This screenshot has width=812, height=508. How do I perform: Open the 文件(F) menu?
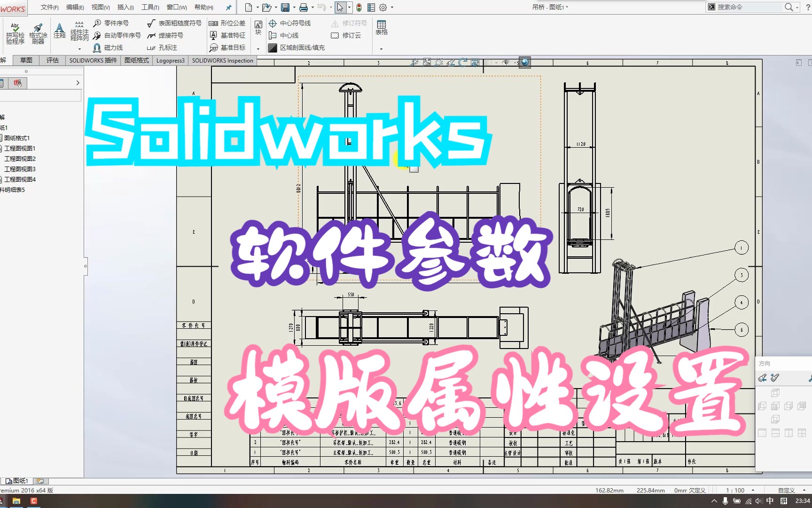(x=50, y=7)
